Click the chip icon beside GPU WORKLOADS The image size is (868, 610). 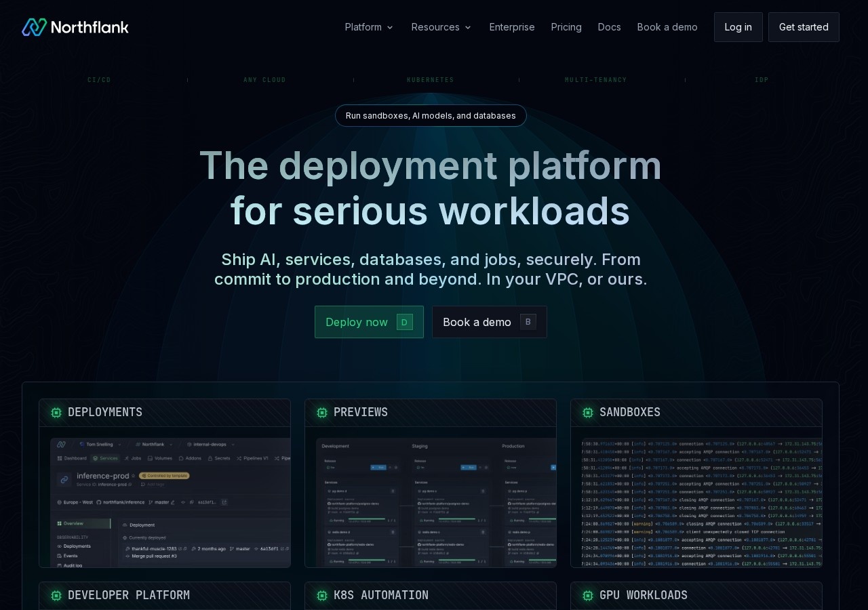588,595
